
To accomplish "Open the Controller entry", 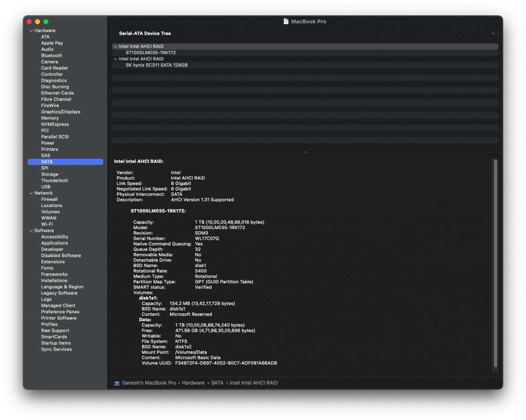I will click(52, 75).
